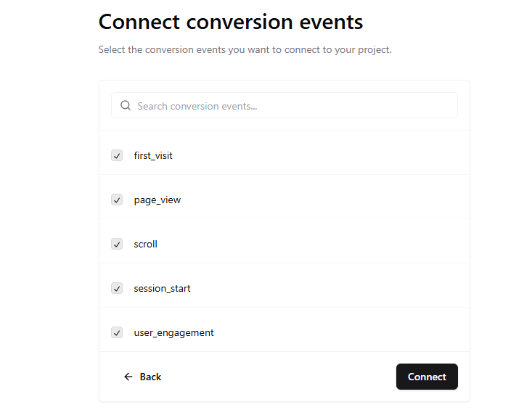Deselect the user_engagement checkbox
This screenshot has height=410, width=532.
pyautogui.click(x=117, y=332)
